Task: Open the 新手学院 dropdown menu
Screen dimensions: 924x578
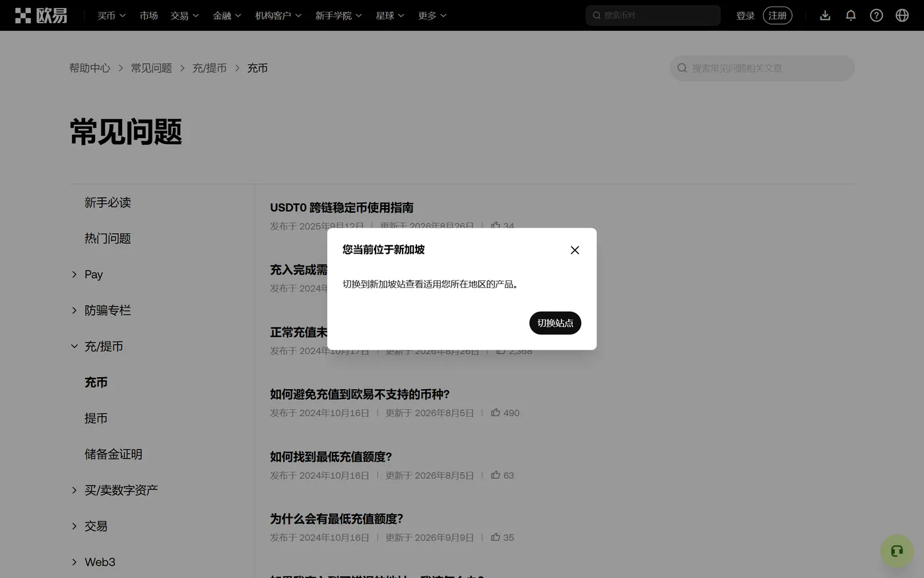Action: (339, 15)
